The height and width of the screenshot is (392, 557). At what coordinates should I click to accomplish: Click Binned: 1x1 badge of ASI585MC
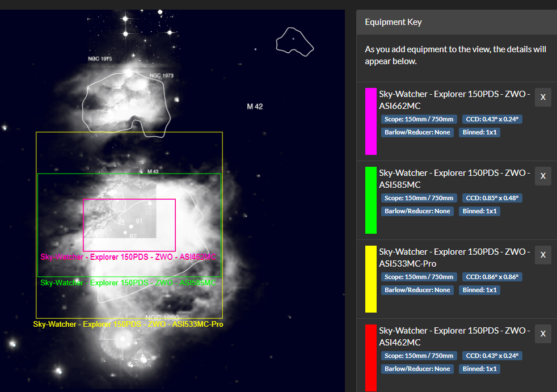click(479, 211)
